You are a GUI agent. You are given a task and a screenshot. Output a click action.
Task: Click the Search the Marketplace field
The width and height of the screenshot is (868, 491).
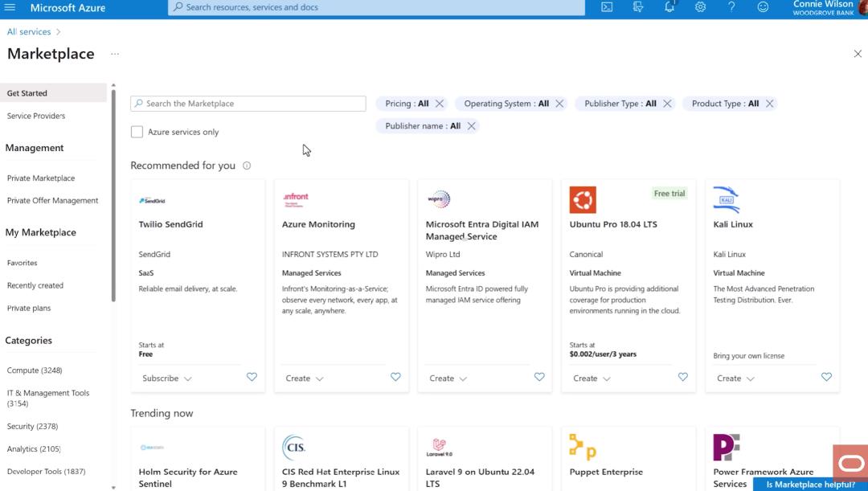pos(248,104)
